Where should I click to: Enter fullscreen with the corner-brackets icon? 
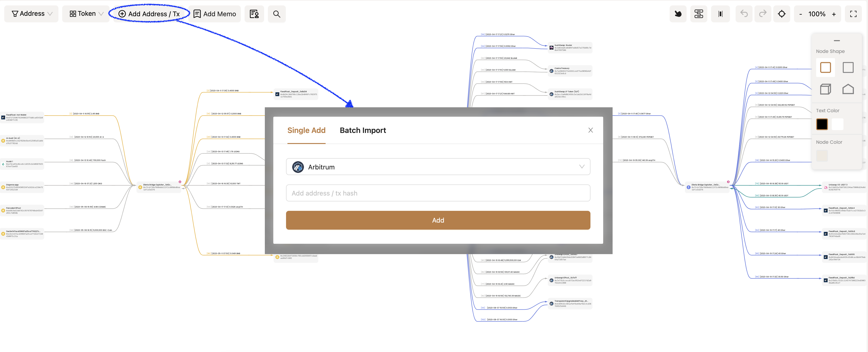tap(853, 14)
